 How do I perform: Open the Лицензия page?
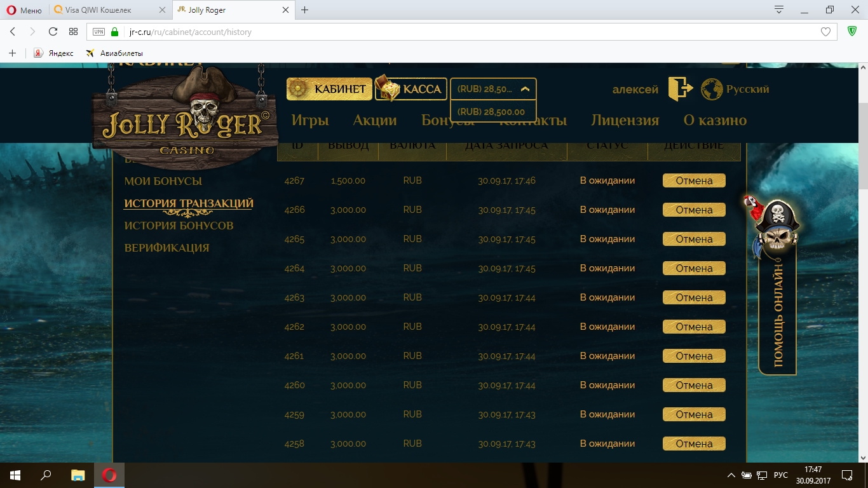(x=625, y=120)
